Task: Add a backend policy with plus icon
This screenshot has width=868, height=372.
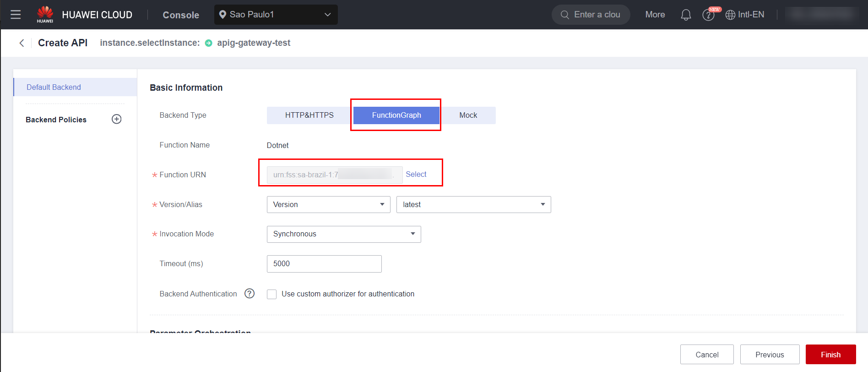Action: click(117, 119)
